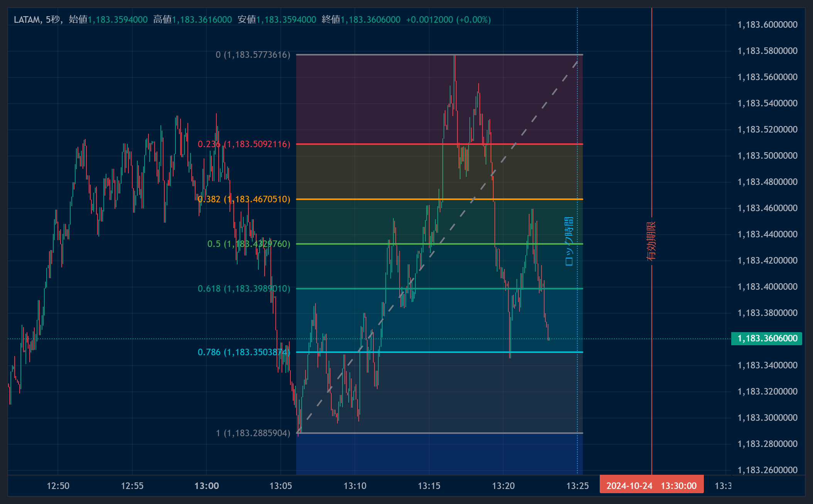Image resolution: width=813 pixels, height=504 pixels.
Task: Click the ロック時間 vertical line label
Action: [x=569, y=241]
